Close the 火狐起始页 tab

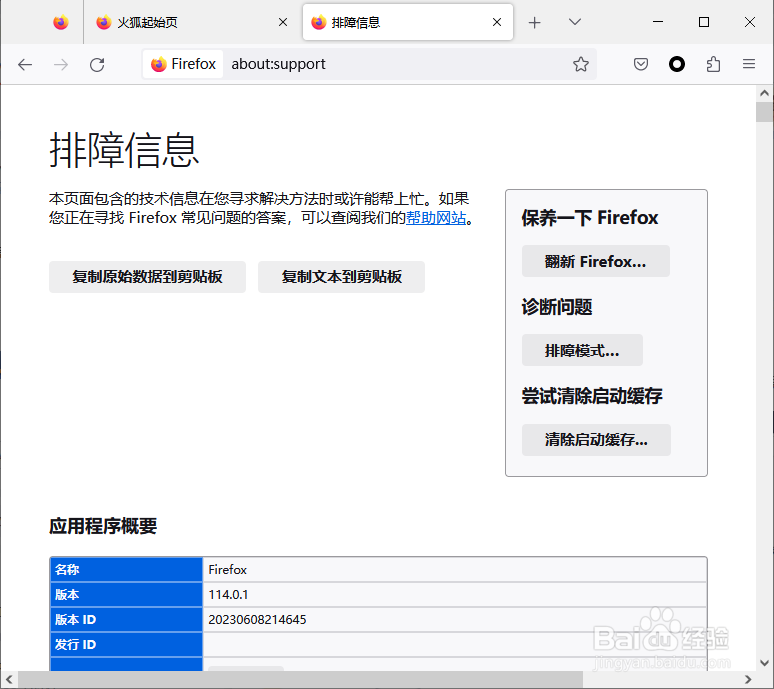[x=283, y=22]
